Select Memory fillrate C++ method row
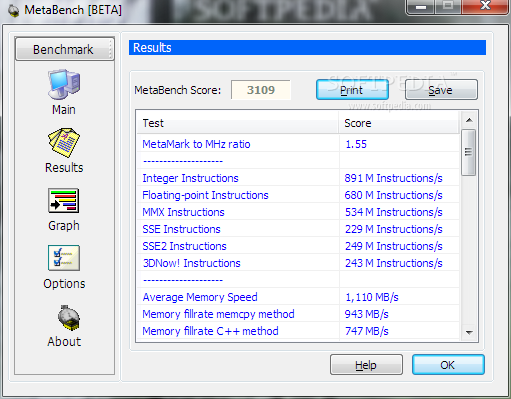The width and height of the screenshot is (511, 399). pos(298,331)
